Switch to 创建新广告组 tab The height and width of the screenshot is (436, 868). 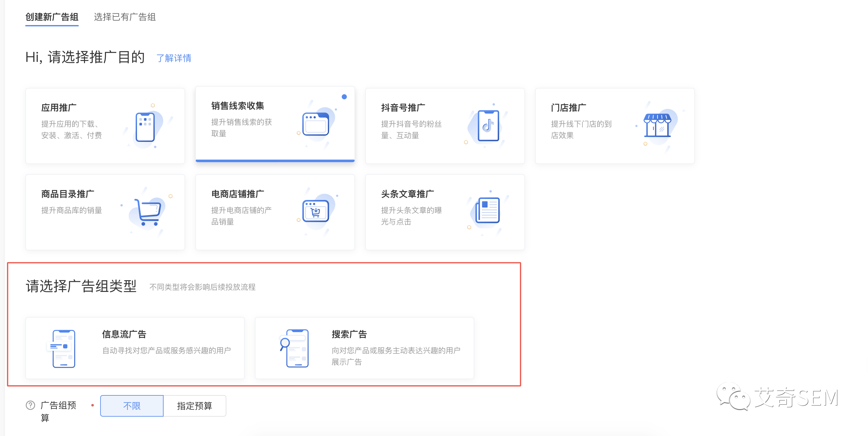coord(52,17)
